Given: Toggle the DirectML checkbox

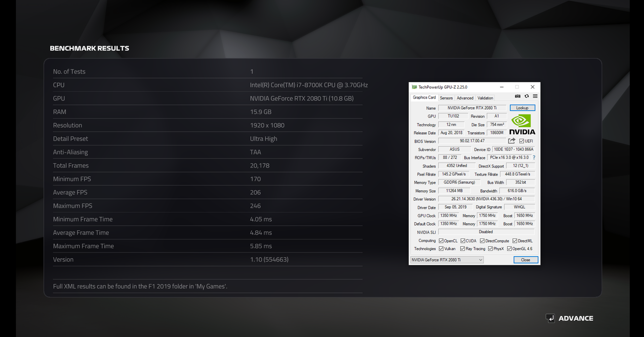Looking at the screenshot, I should point(515,241).
